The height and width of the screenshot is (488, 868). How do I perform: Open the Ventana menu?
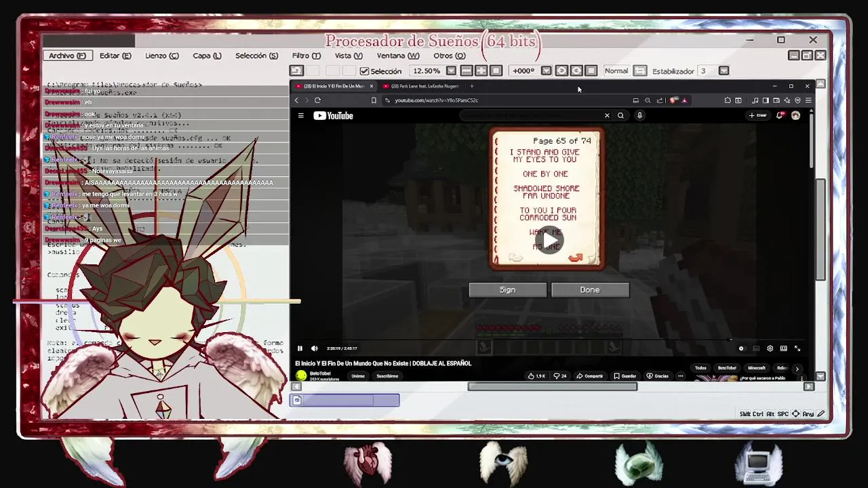(x=397, y=56)
